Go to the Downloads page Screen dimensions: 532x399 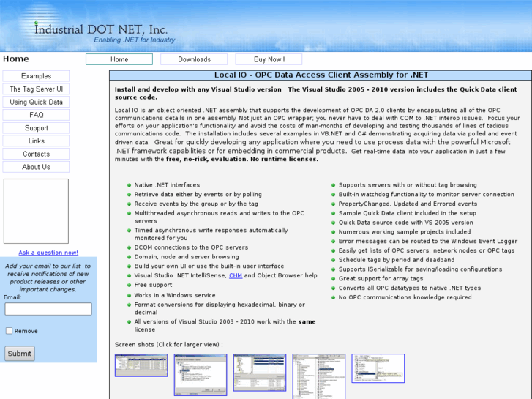coord(194,59)
